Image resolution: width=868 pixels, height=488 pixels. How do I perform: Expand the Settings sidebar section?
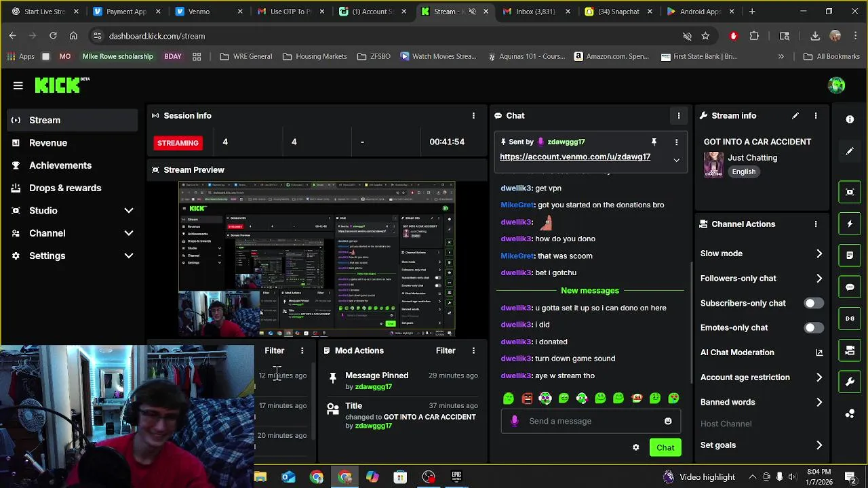[x=129, y=256]
